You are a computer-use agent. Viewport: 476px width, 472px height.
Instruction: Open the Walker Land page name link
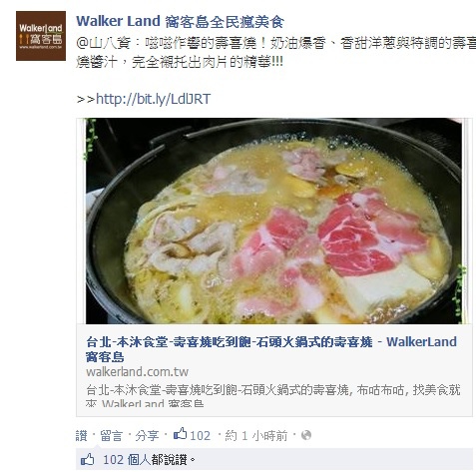180,22
